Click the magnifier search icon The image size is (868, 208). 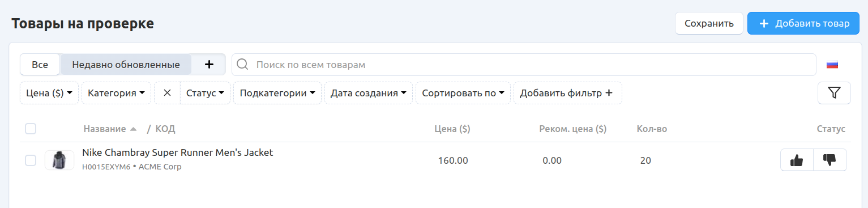pyautogui.click(x=242, y=65)
